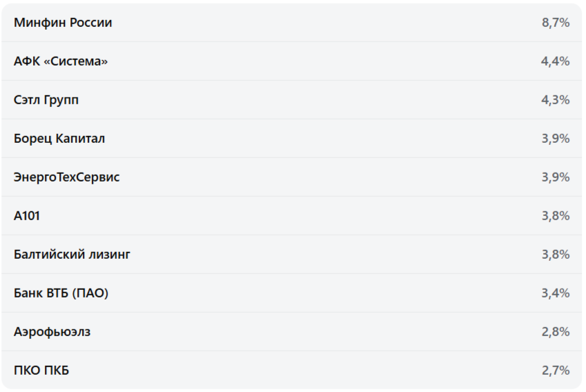Select the 3,8% share for А101

[x=555, y=216]
